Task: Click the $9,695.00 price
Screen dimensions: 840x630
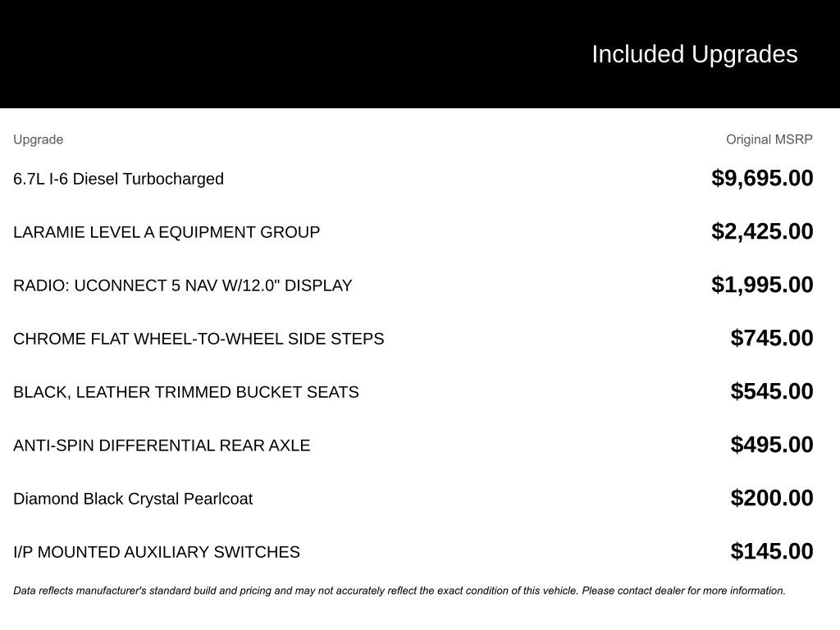Action: [x=762, y=178]
